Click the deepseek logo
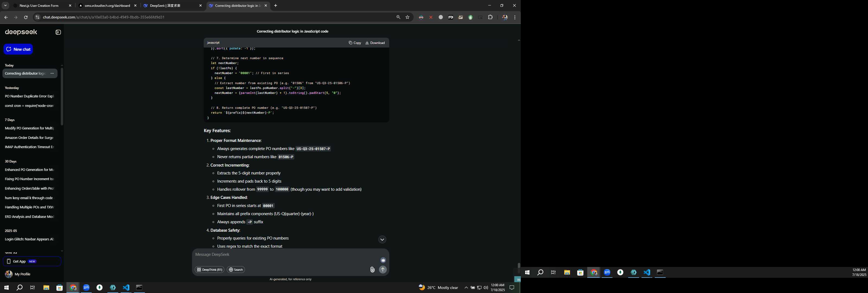868x293 pixels. [21, 32]
